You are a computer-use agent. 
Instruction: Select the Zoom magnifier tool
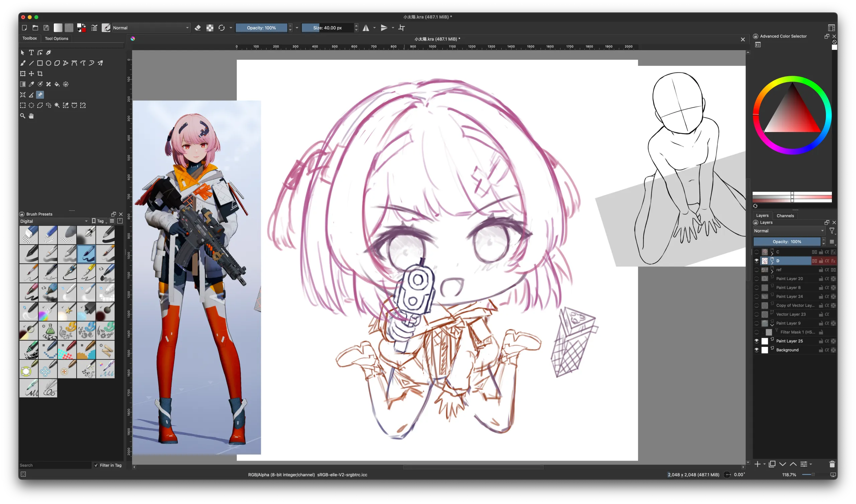tap(23, 116)
